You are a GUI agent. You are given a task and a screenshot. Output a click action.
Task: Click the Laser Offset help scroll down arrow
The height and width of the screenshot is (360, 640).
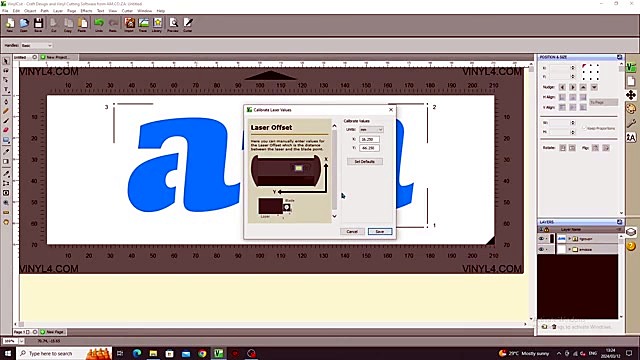pos(335,216)
